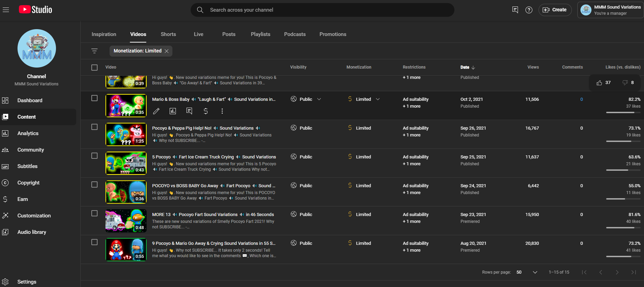Open Customization in the sidebar
The height and width of the screenshot is (287, 644).
pos(38,216)
